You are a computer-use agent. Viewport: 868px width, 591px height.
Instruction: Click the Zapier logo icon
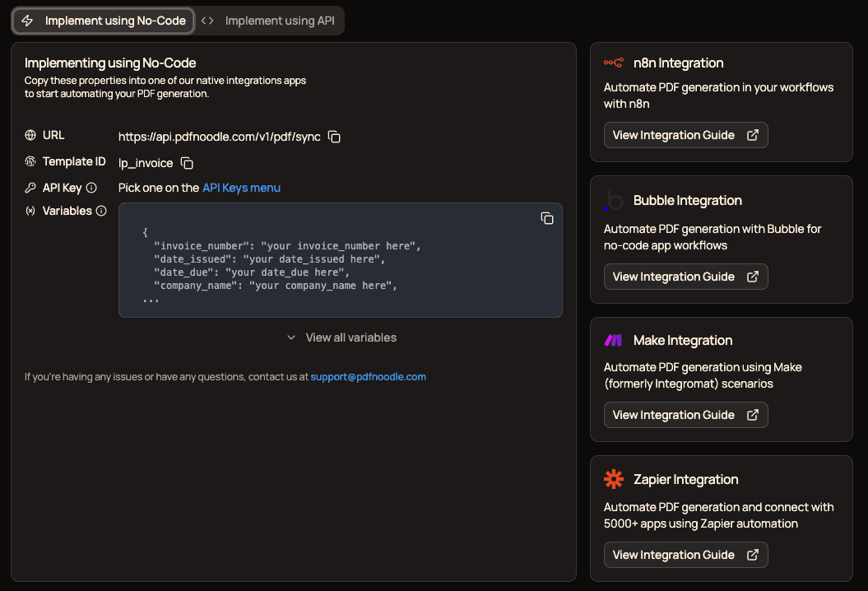click(613, 478)
